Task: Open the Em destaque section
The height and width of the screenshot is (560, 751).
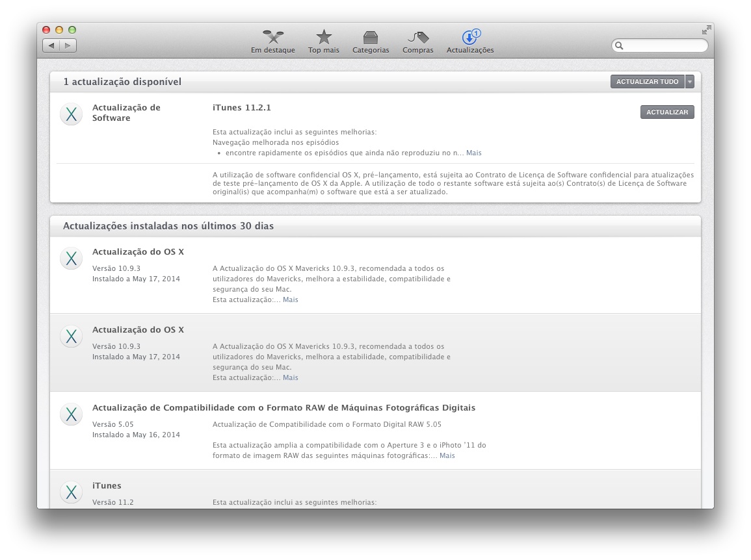Action: tap(273, 41)
